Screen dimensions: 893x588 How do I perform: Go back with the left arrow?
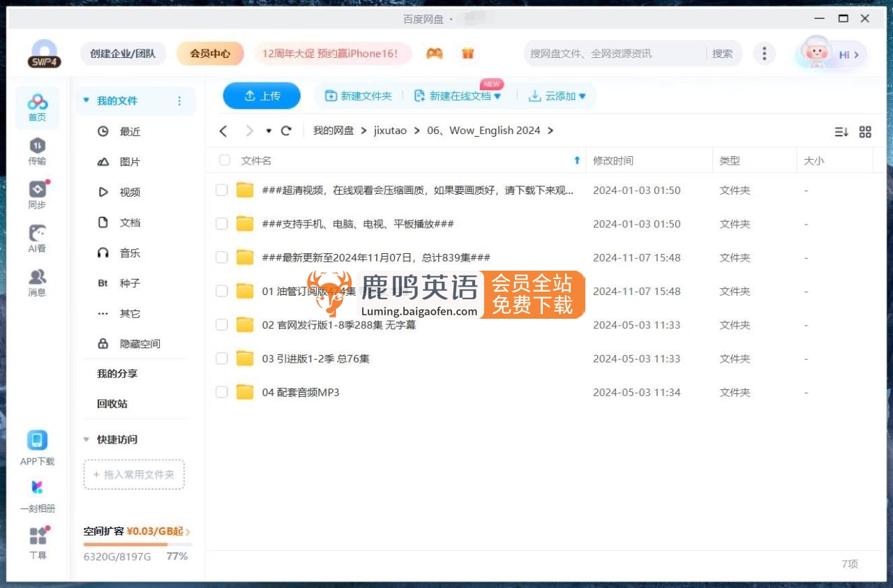pos(223,130)
